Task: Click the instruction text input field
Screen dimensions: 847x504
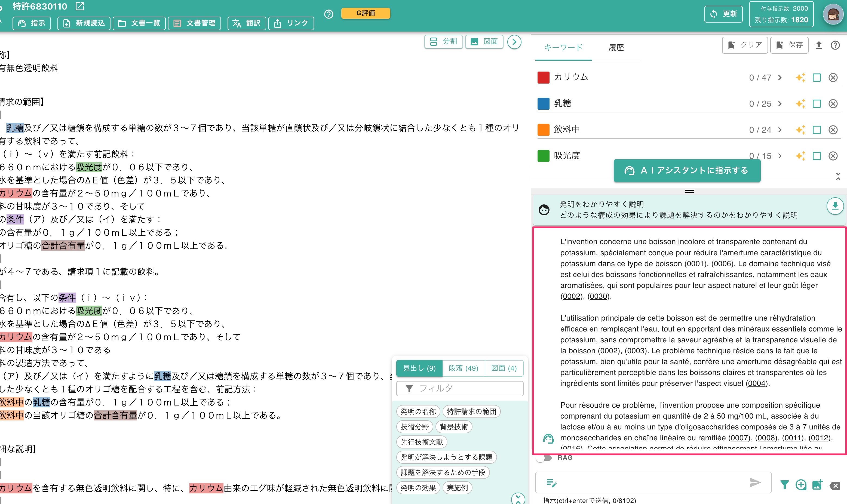Action: coord(653,482)
